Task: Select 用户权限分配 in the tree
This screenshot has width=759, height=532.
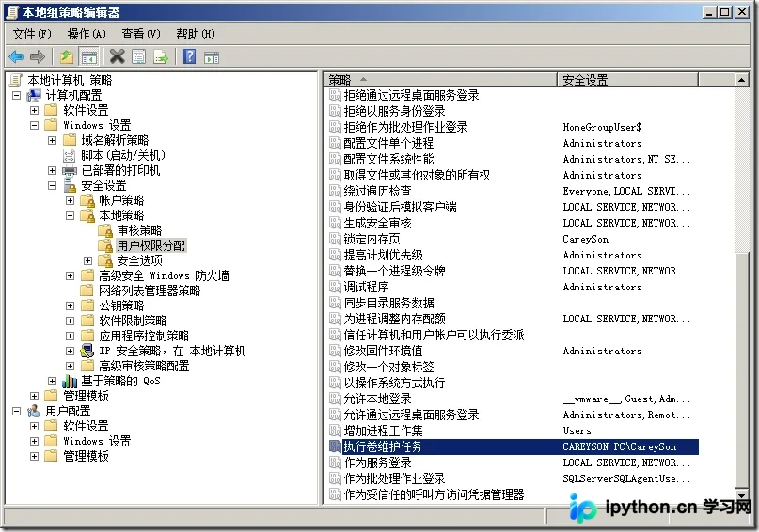Action: (x=151, y=245)
